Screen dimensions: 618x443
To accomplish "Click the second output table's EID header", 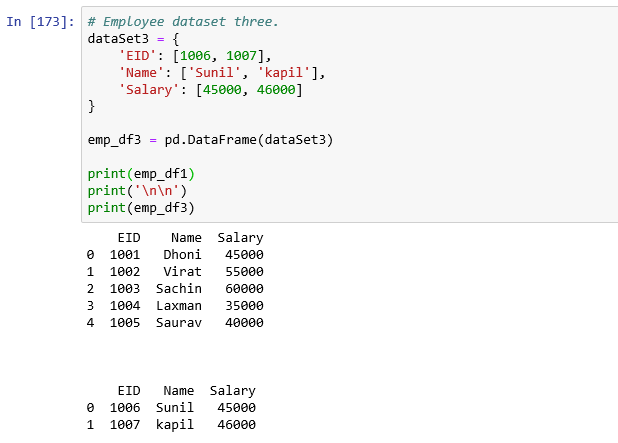I will coord(129,391).
